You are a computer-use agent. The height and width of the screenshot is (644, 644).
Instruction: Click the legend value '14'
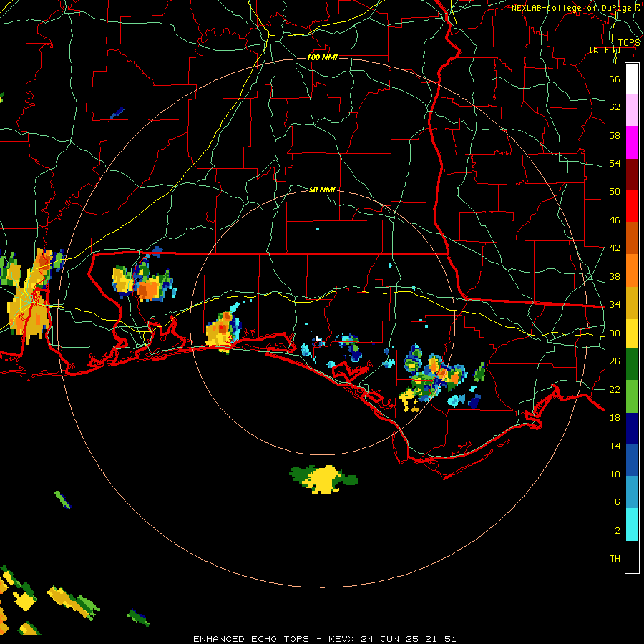click(615, 446)
